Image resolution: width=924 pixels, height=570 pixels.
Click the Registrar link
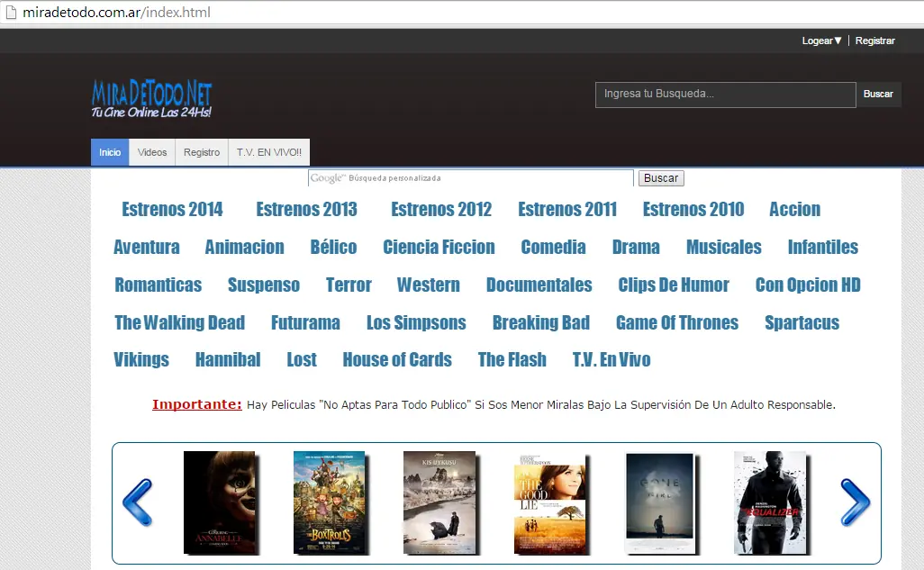(x=875, y=41)
